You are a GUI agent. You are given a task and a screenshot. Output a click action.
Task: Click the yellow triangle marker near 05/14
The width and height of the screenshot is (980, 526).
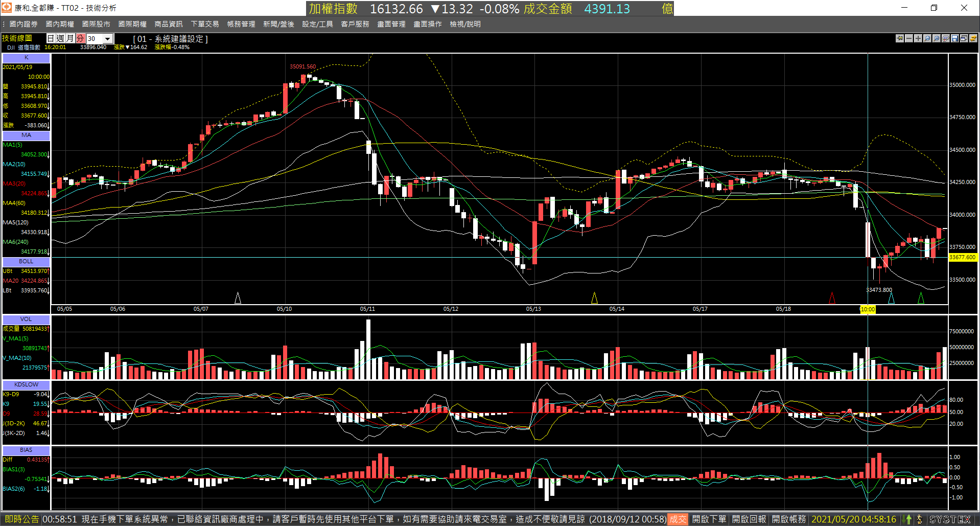(594, 298)
